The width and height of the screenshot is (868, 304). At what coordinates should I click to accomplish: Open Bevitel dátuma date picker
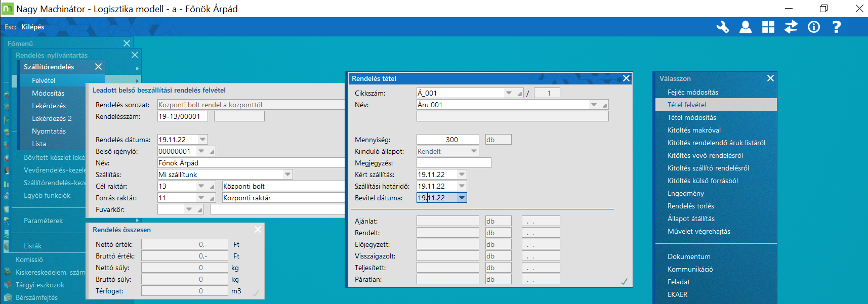click(x=462, y=198)
